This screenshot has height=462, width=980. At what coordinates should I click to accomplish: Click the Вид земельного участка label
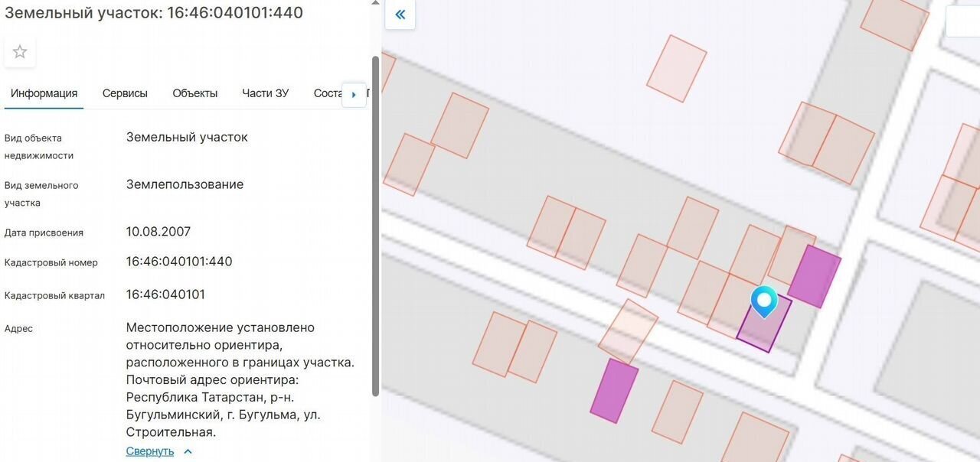tap(41, 194)
